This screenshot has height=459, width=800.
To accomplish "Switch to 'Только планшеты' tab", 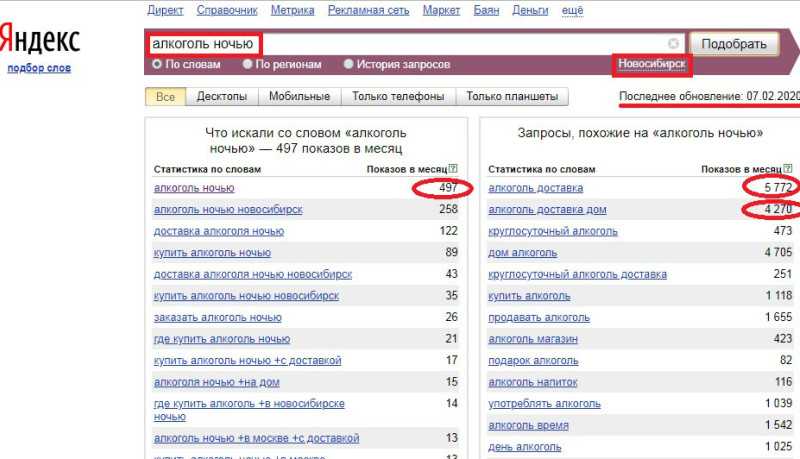I will (512, 97).
